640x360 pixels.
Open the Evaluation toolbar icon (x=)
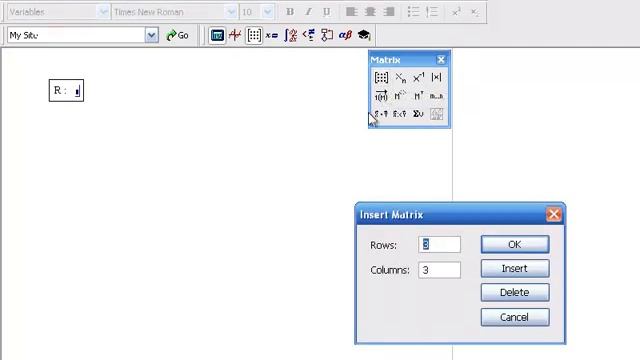point(272,36)
